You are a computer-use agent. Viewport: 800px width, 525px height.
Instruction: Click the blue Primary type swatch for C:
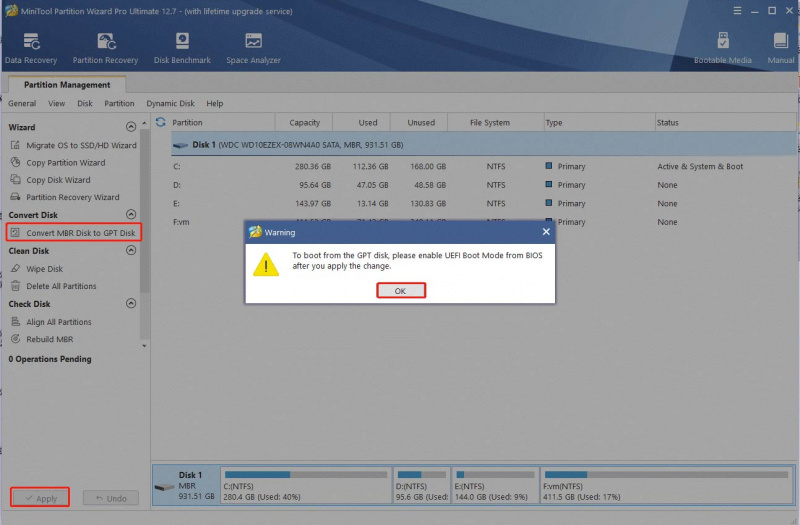click(x=548, y=166)
